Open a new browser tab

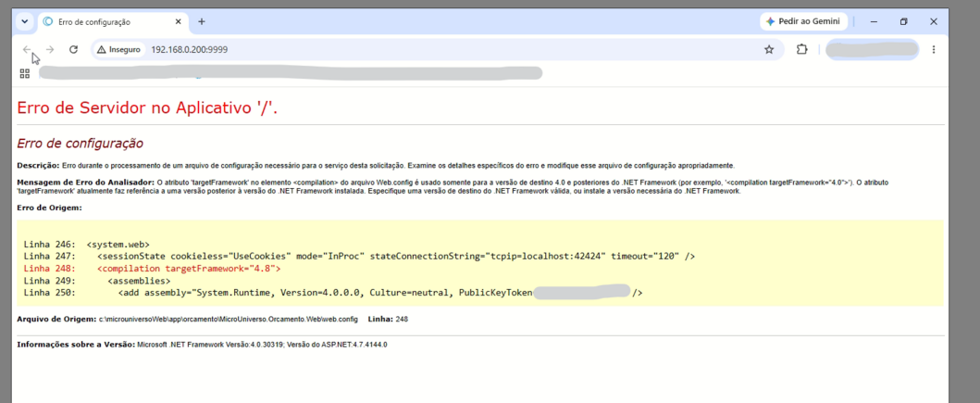(201, 21)
